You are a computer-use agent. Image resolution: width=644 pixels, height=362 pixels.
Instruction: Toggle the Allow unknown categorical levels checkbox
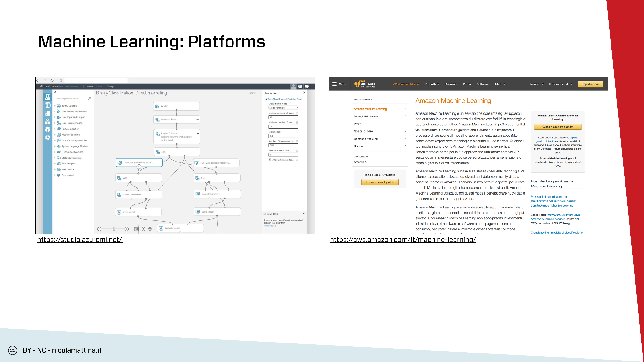click(x=270, y=160)
